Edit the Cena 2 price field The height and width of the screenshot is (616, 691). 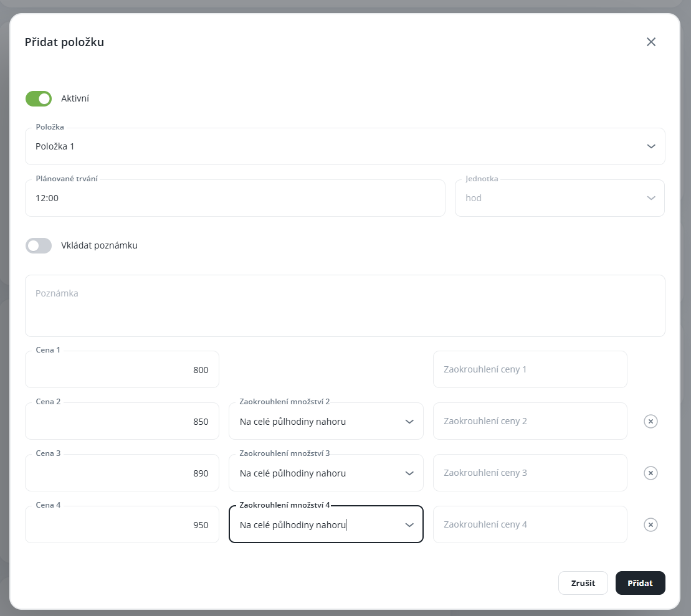click(x=122, y=422)
